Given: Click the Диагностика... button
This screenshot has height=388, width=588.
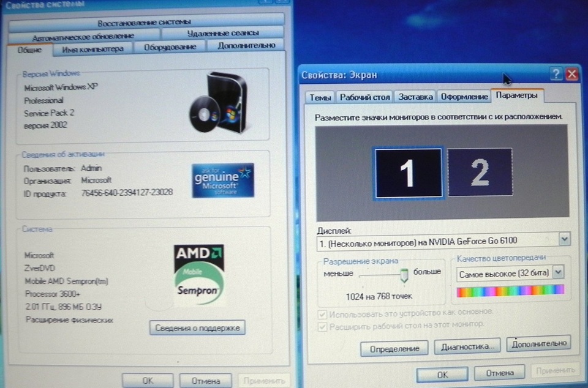Looking at the screenshot, I should [x=467, y=346].
